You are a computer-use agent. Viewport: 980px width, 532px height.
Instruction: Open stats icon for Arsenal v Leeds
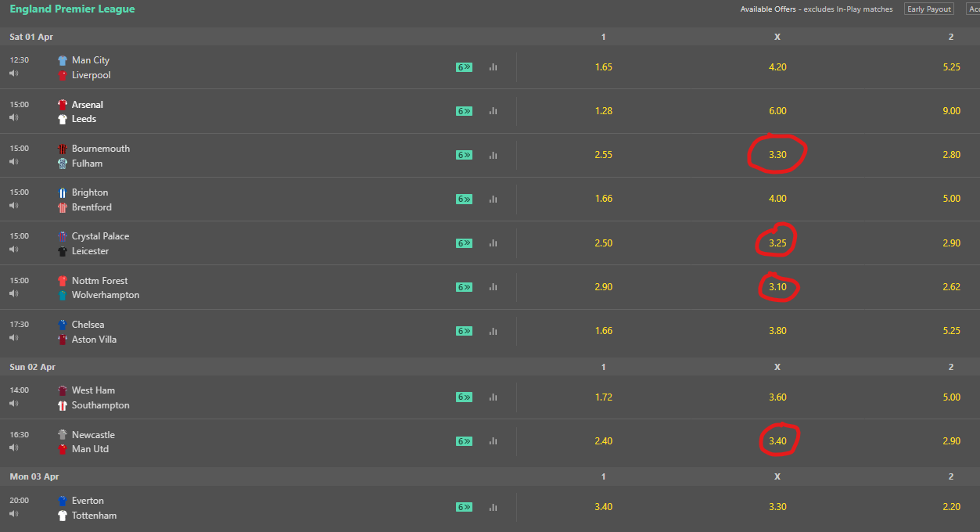point(493,111)
